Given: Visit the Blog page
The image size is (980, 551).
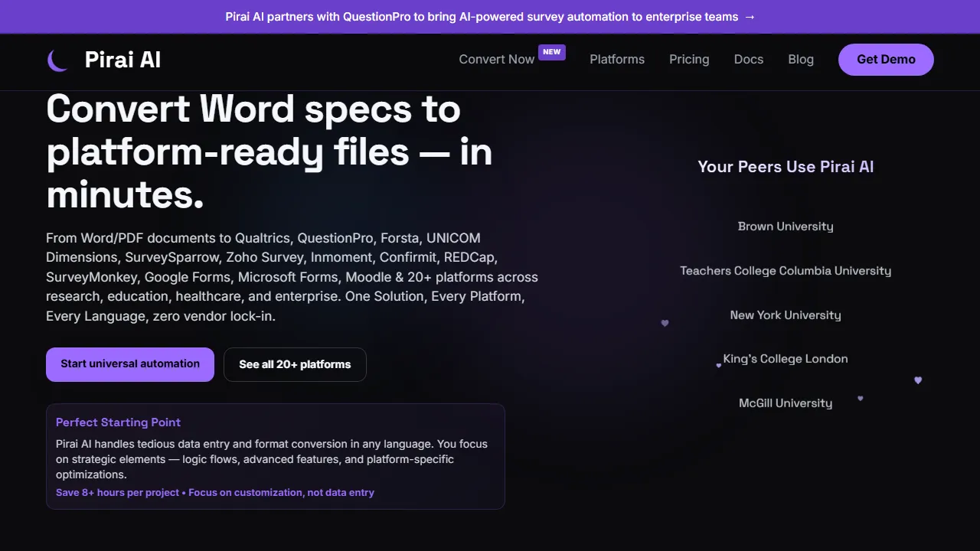Looking at the screenshot, I should pyautogui.click(x=800, y=59).
